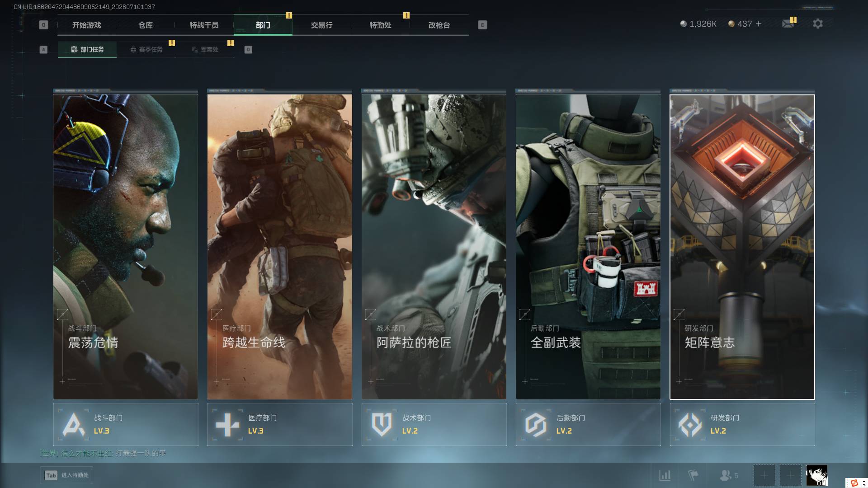This screenshot has height=488, width=868.
Task: Open the 全副武装 logistics department card
Action: click(x=588, y=247)
